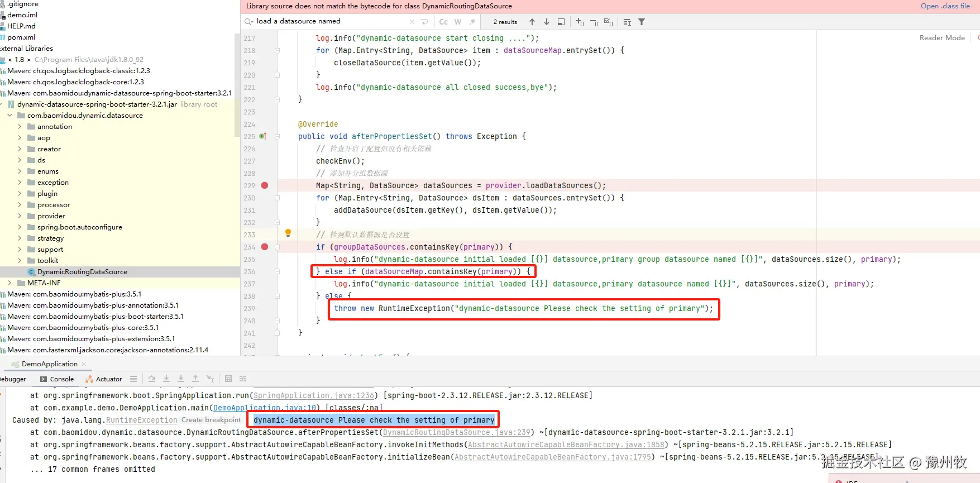Select Maven mybatis-plus-core:3.5.1 library
Viewport: 980px width, 483px height.
[x=83, y=328]
